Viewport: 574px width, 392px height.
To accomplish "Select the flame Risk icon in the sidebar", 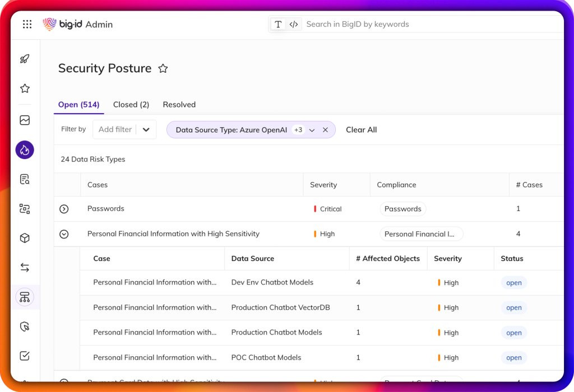I will click(x=24, y=150).
